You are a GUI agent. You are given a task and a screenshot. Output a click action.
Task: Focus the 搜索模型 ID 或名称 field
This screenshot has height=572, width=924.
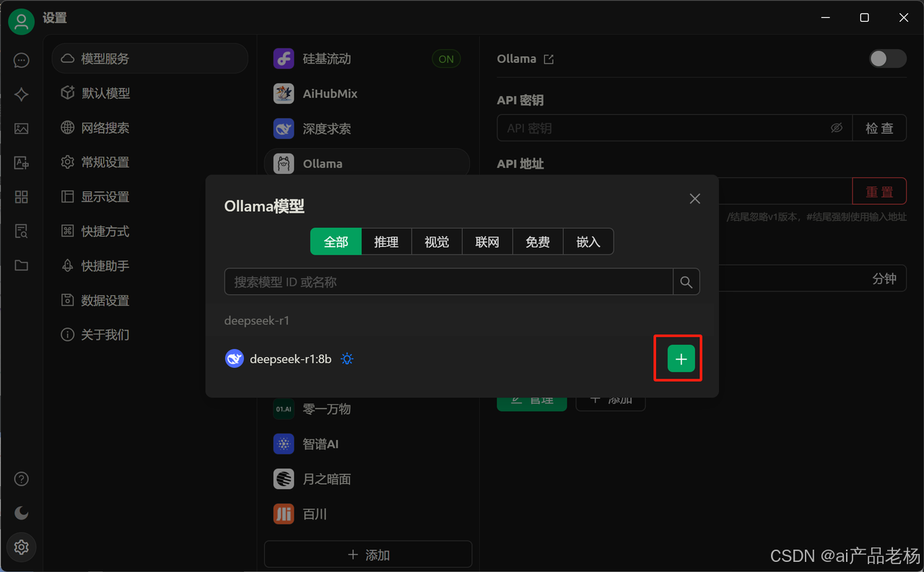pyautogui.click(x=449, y=282)
